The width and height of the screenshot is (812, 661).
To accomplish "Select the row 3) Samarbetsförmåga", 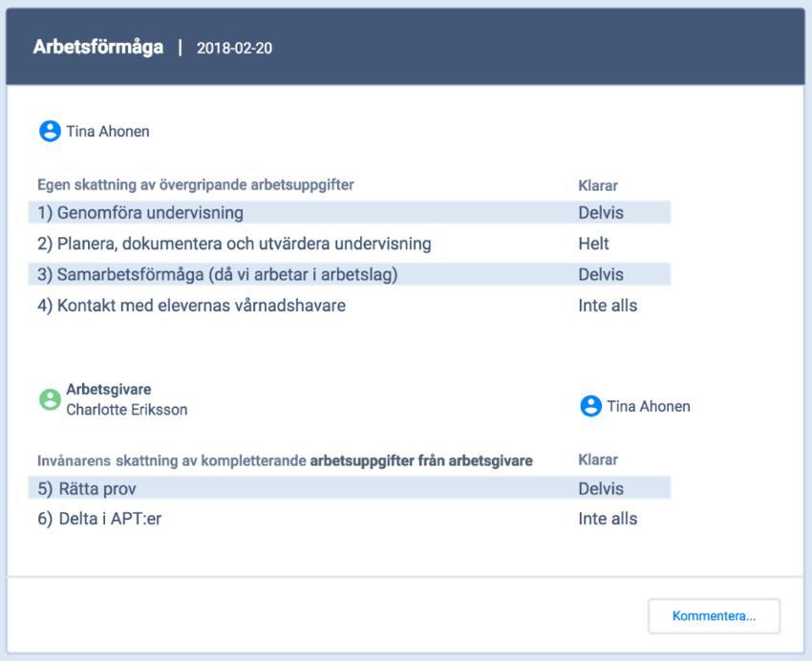I will tap(349, 274).
